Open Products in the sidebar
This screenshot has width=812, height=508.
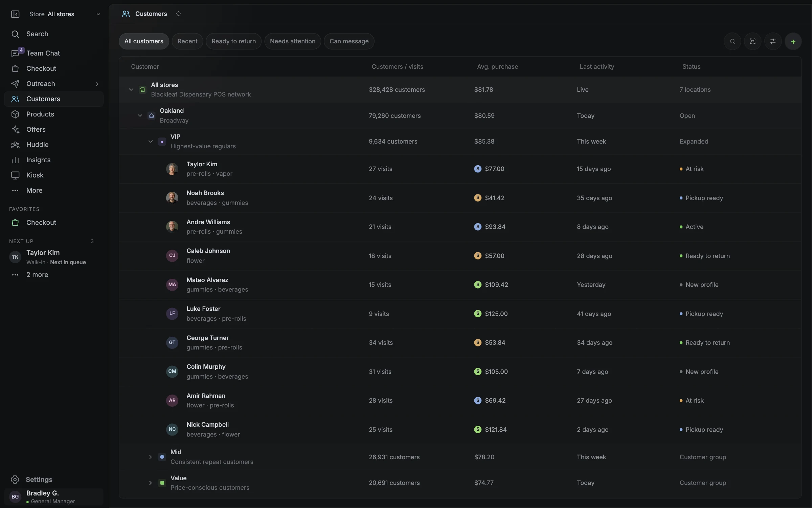point(53,114)
